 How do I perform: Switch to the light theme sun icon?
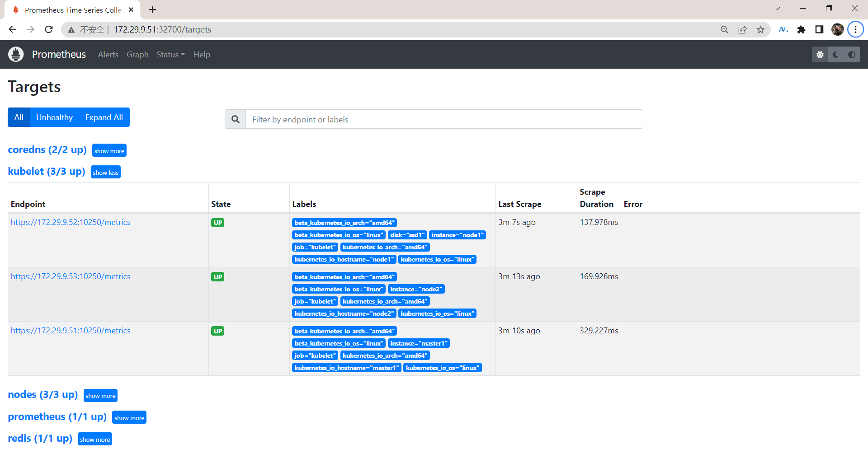click(x=820, y=55)
